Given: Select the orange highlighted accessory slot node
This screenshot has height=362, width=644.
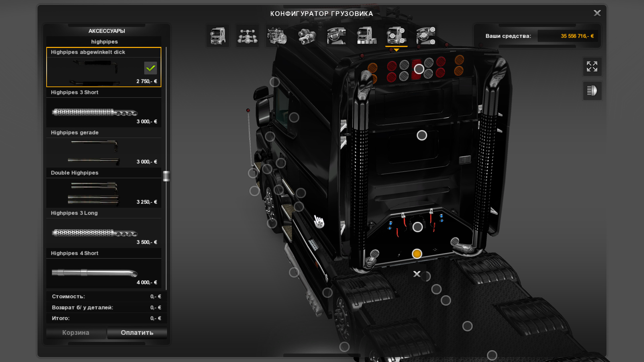Looking at the screenshot, I should (417, 254).
